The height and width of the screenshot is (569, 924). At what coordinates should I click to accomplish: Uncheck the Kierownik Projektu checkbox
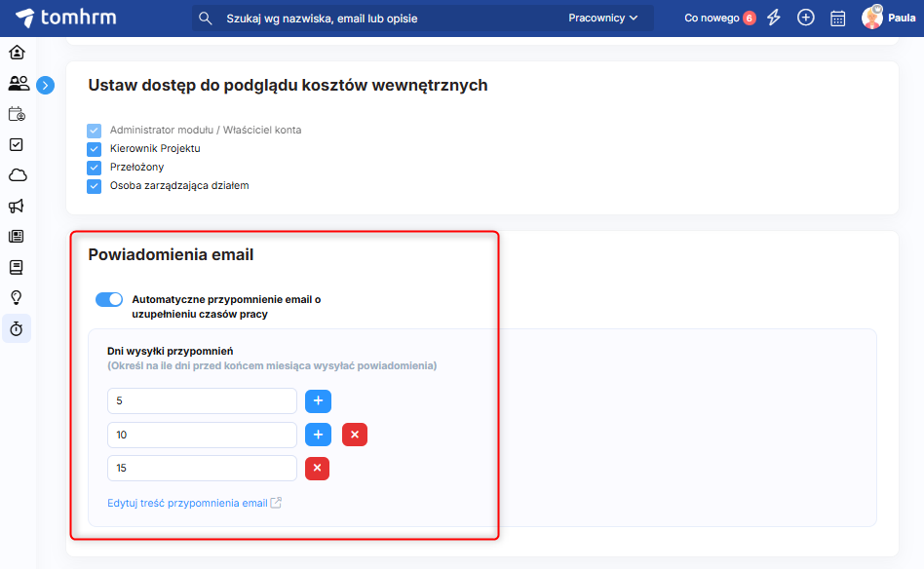click(x=95, y=149)
